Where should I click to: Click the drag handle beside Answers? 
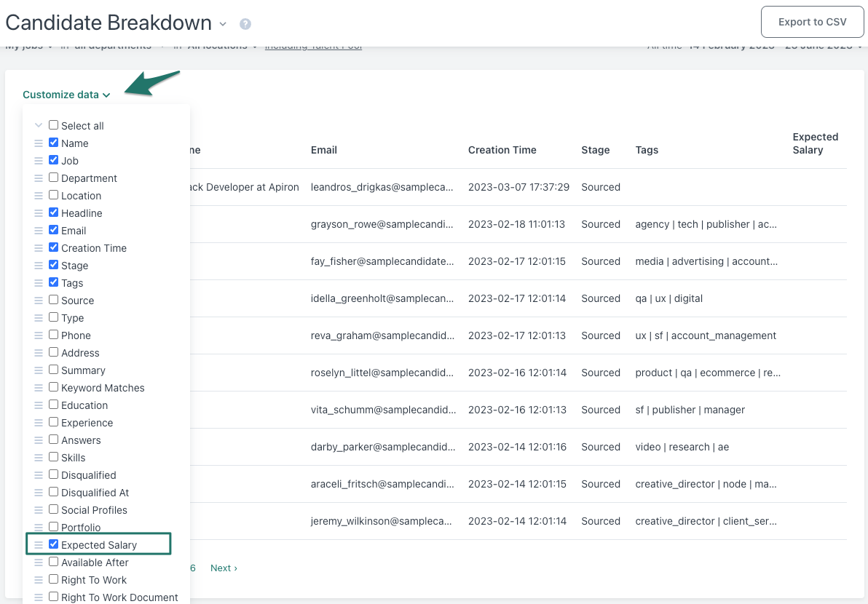[39, 440]
